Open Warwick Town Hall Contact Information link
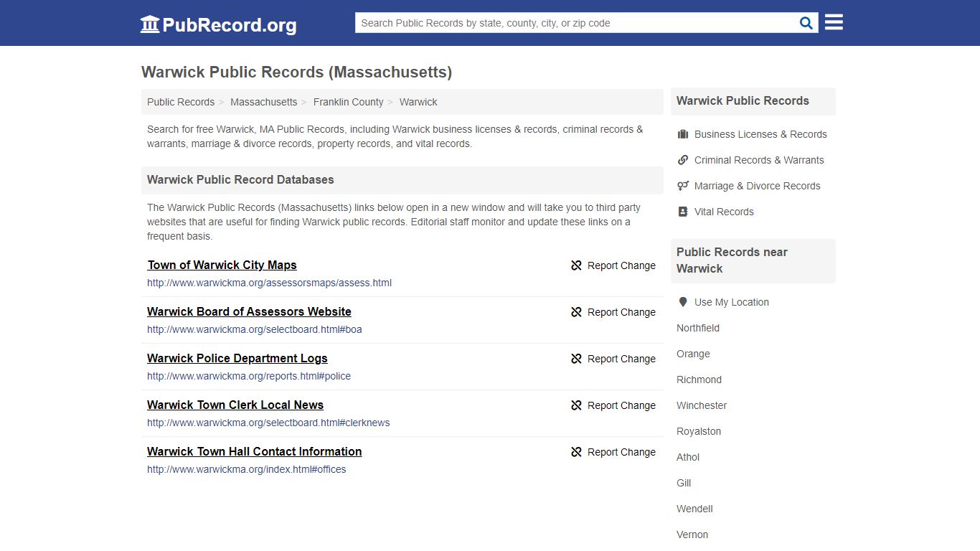Image resolution: width=980 pixels, height=551 pixels. [x=255, y=451]
